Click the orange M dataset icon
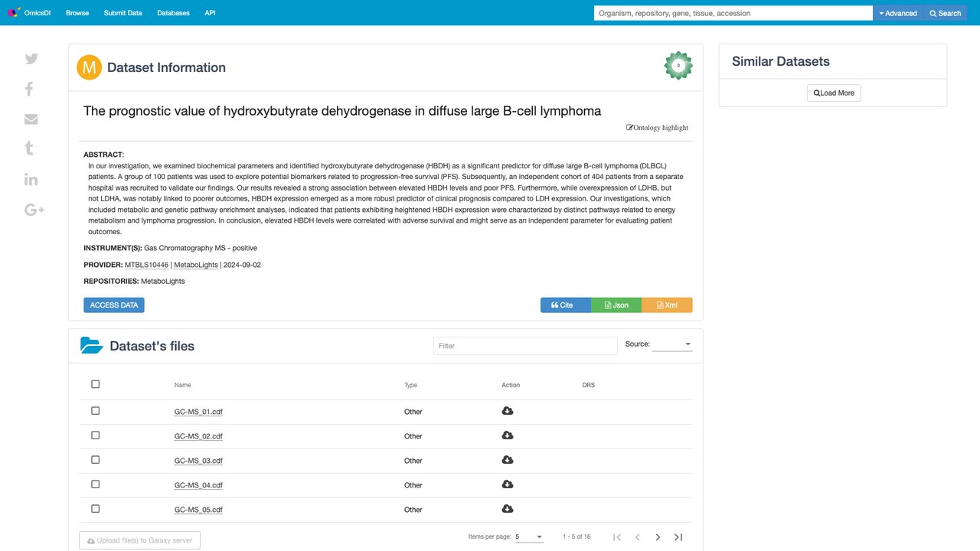The image size is (980, 551). 90,67
